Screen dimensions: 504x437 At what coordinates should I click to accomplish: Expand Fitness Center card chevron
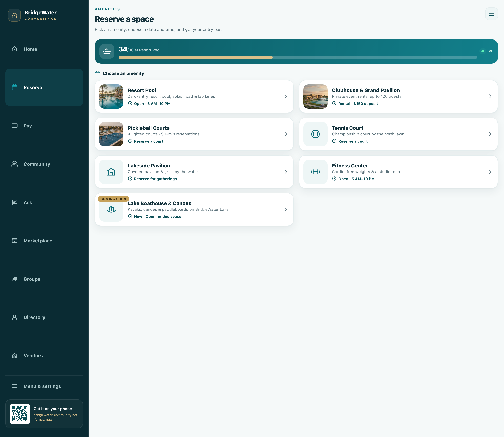[x=490, y=172]
